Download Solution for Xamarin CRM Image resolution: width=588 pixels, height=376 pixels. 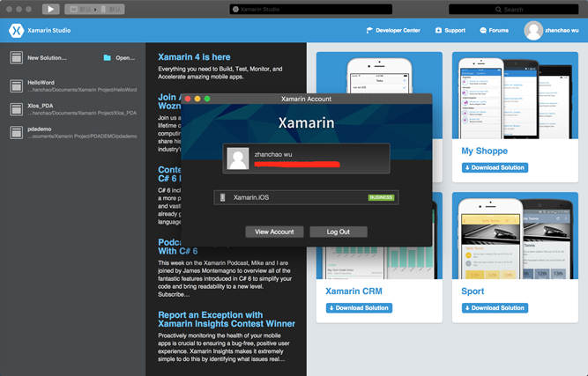(359, 308)
